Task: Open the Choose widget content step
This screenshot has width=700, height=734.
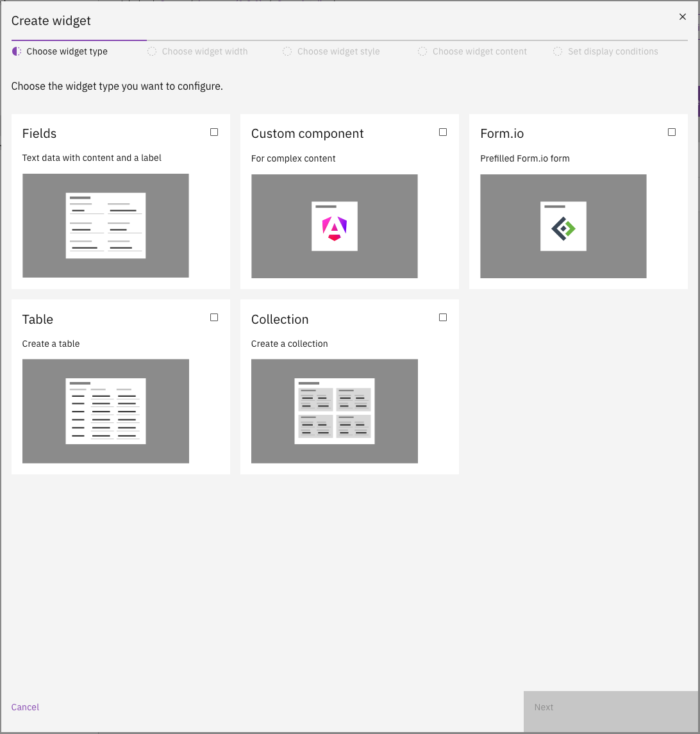Action: pos(479,51)
